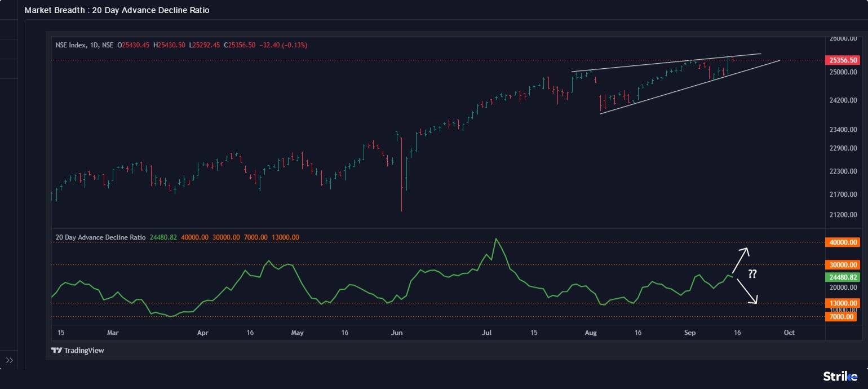Select the Jul label on the time axis

click(x=487, y=333)
